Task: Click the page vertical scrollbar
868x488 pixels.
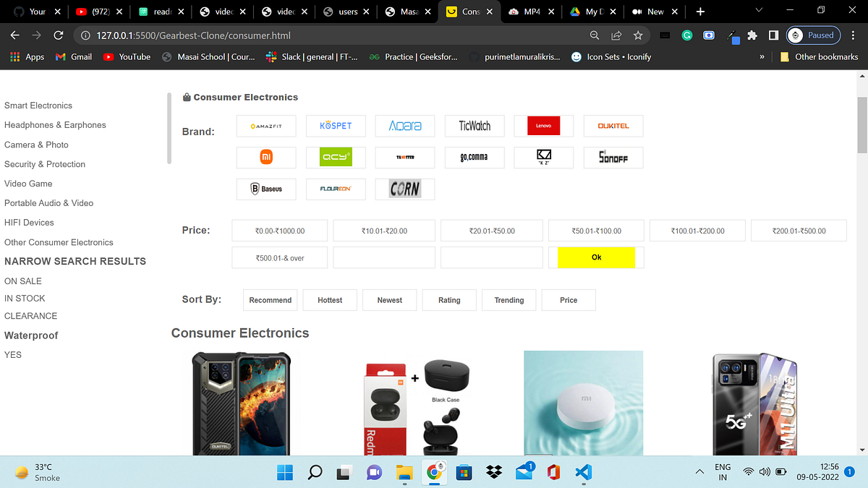Action: coord(861,124)
